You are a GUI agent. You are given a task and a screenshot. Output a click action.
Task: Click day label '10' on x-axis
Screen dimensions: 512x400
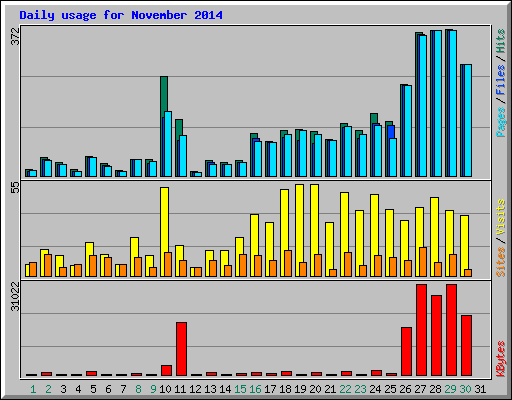pyautogui.click(x=165, y=389)
